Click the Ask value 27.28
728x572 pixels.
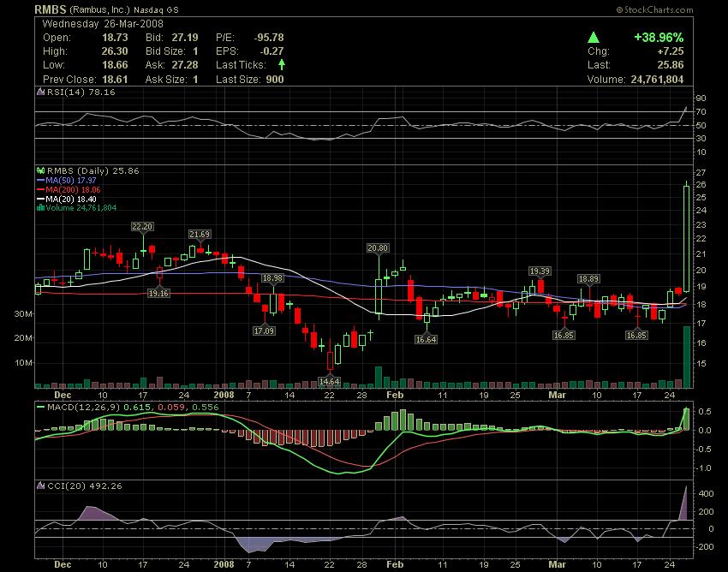(x=185, y=65)
